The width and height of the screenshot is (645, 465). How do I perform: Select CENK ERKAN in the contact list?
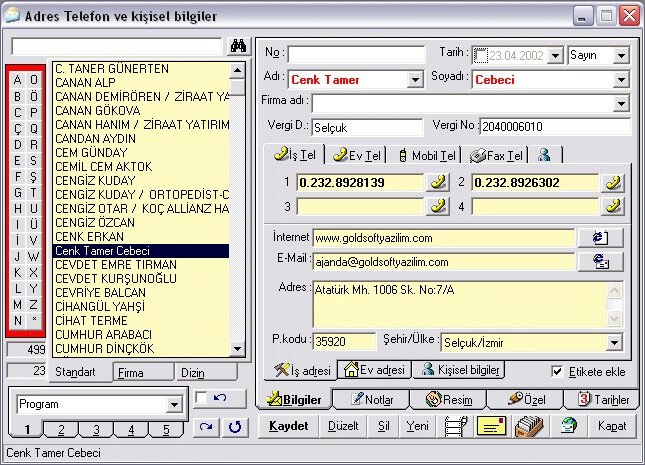pyautogui.click(x=82, y=236)
